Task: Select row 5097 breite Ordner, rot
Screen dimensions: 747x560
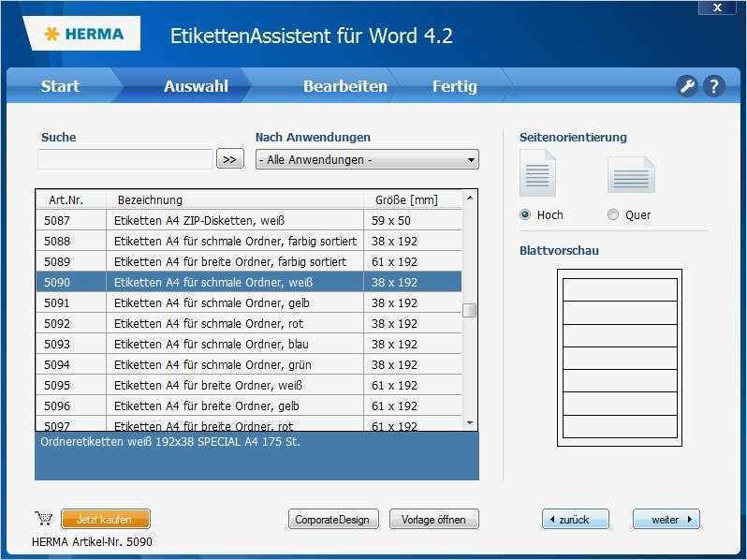Action: click(x=249, y=423)
